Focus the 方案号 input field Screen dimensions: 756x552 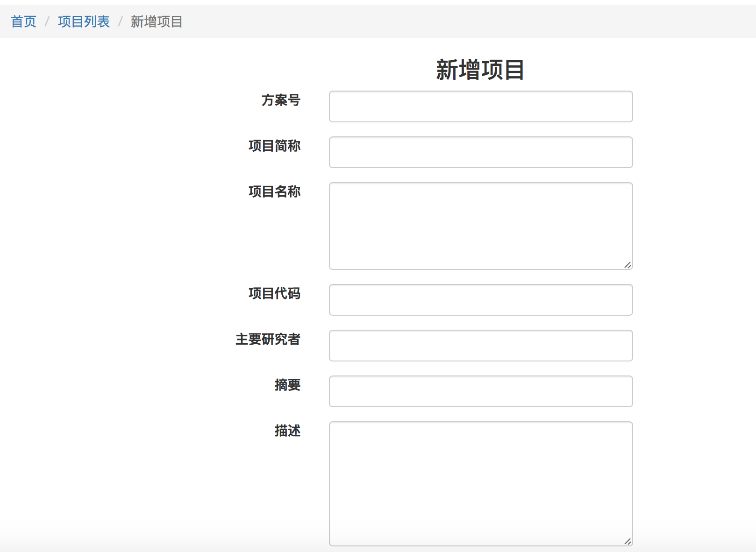pyautogui.click(x=480, y=106)
